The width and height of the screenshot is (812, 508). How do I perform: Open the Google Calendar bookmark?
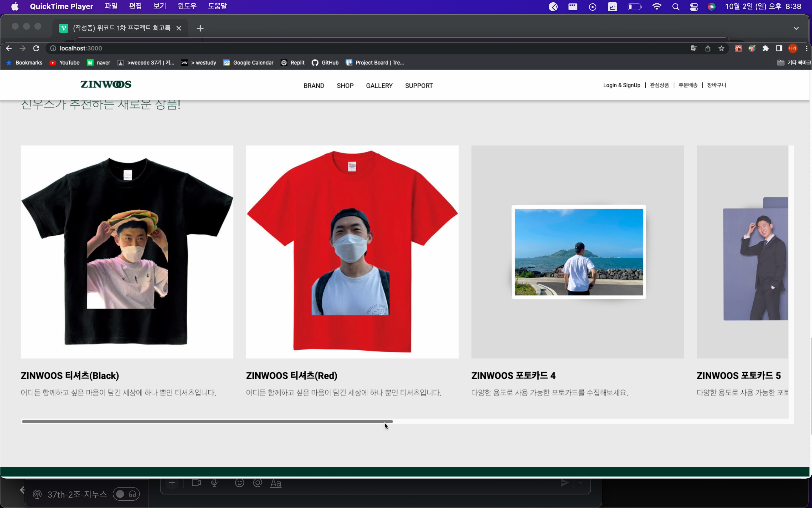coord(248,62)
